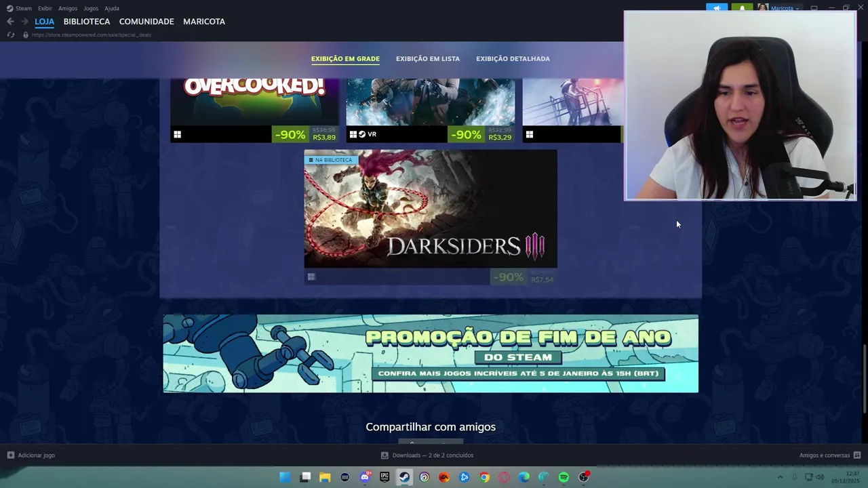Open the volume icon in system tray
The height and width of the screenshot is (488, 868).
(x=819, y=477)
